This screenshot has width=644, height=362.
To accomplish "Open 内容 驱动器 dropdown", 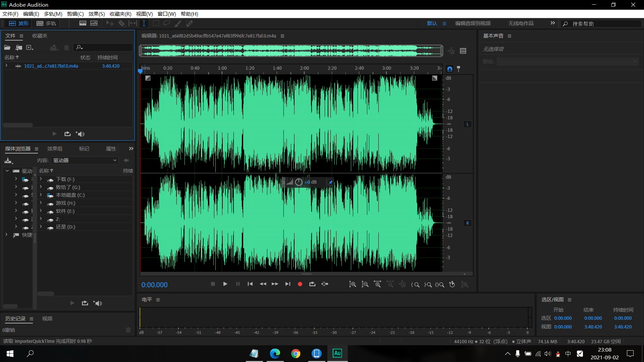I will coord(85,160).
